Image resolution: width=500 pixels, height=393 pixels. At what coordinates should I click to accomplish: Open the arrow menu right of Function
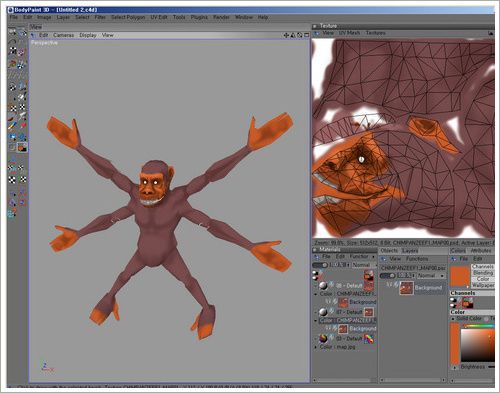[373, 257]
